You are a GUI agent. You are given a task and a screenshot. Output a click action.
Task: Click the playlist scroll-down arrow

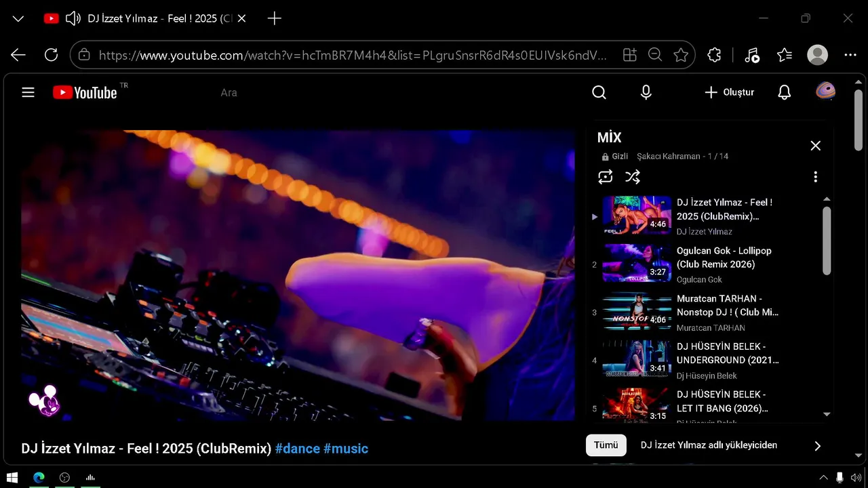[x=827, y=414]
